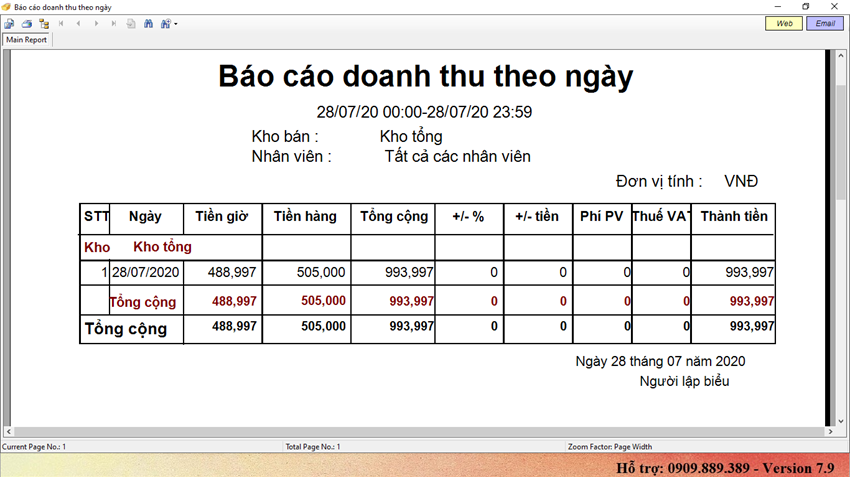Click the '+/- tiền' column header
This screenshot has height=477, width=850.
pos(537,217)
